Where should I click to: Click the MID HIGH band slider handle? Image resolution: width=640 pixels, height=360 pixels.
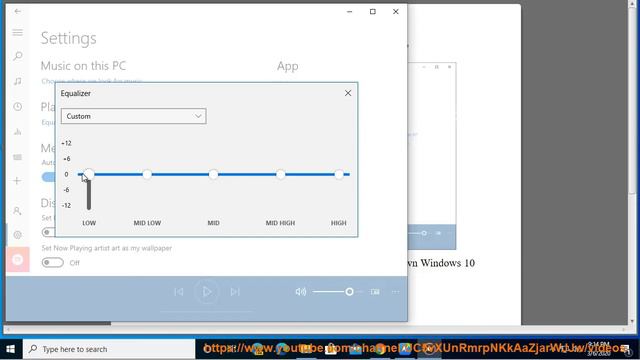280,175
